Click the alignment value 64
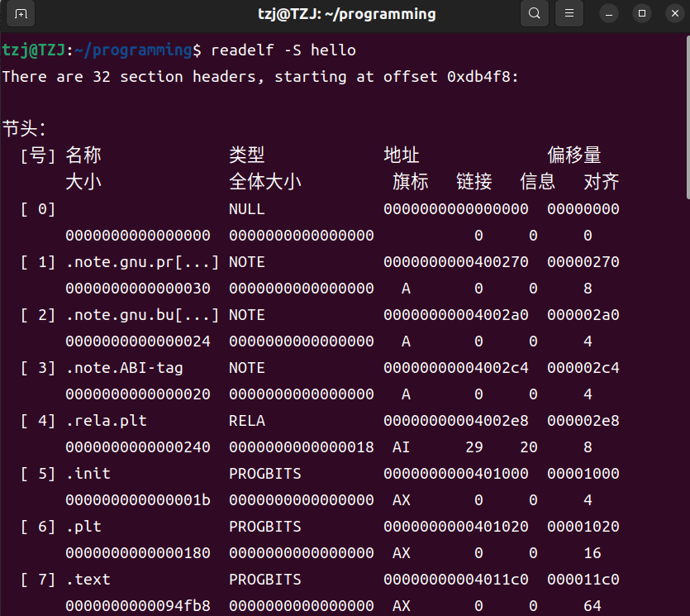The width and height of the screenshot is (690, 616). pos(592,605)
